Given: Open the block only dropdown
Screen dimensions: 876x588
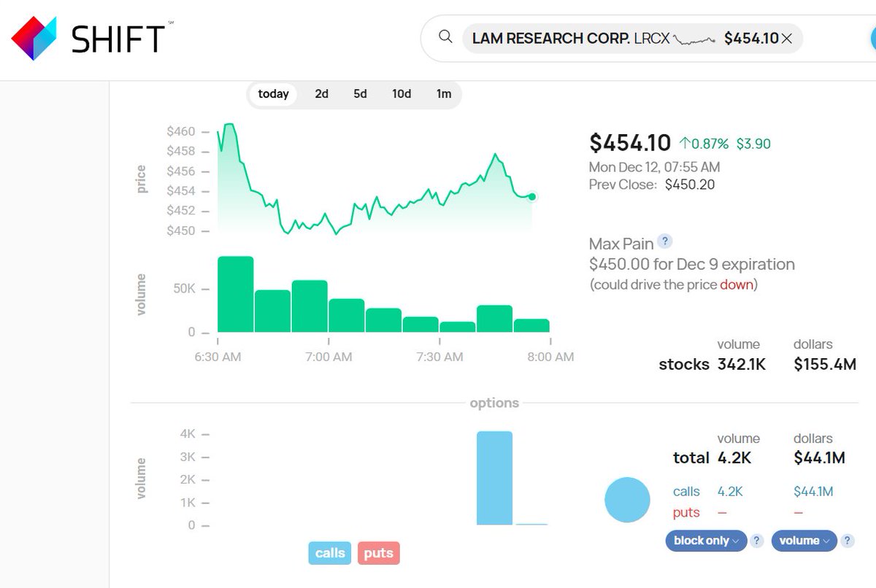Looking at the screenshot, I should (705, 541).
